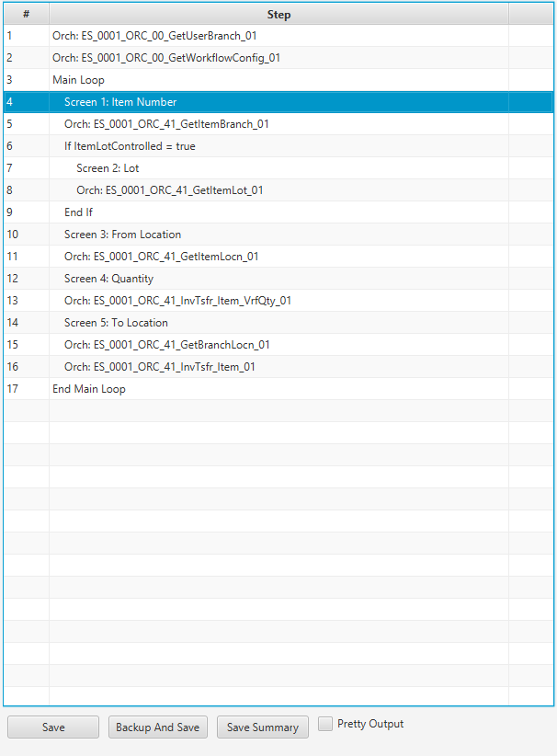This screenshot has width=557, height=756.
Task: Select row Orch: ES_0001_ORC_41_GetItemLocn_01
Action: [x=278, y=257]
